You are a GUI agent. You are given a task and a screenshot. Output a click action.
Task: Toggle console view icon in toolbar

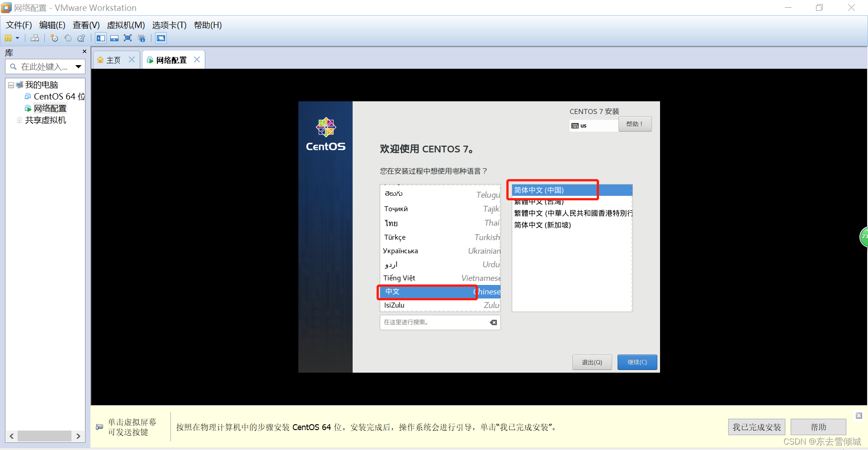click(161, 38)
